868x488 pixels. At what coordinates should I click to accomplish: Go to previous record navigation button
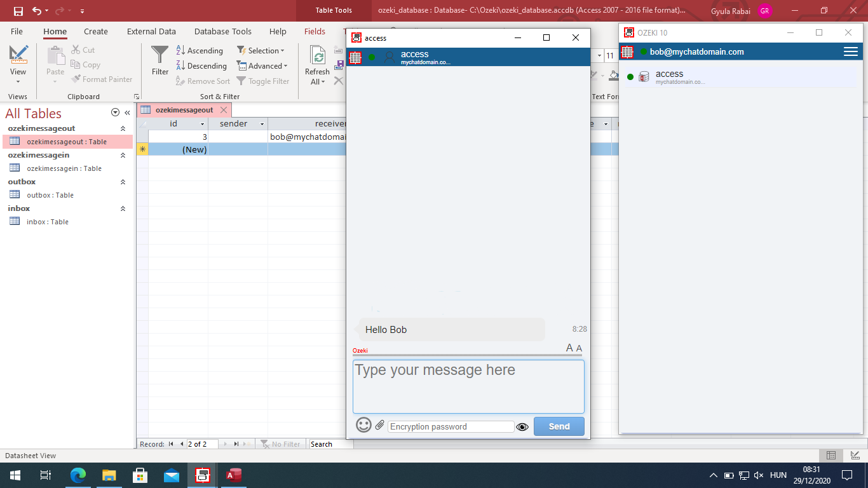[x=182, y=444]
